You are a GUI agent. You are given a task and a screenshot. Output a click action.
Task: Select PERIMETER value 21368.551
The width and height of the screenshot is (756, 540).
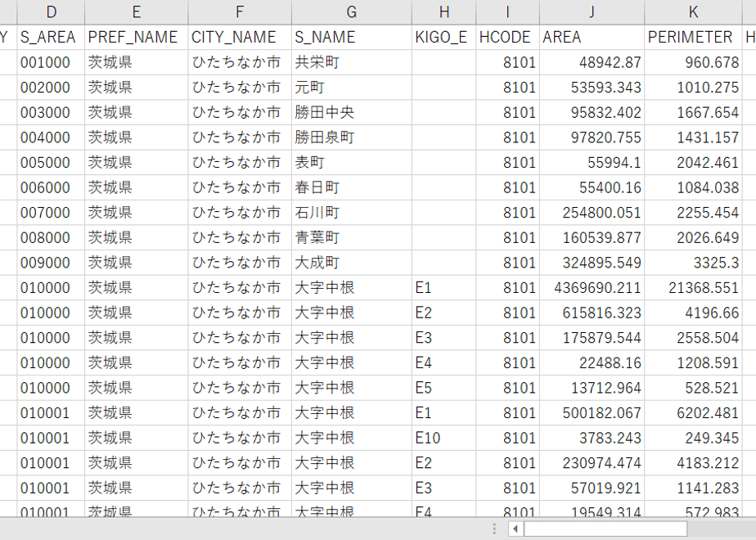[693, 288]
